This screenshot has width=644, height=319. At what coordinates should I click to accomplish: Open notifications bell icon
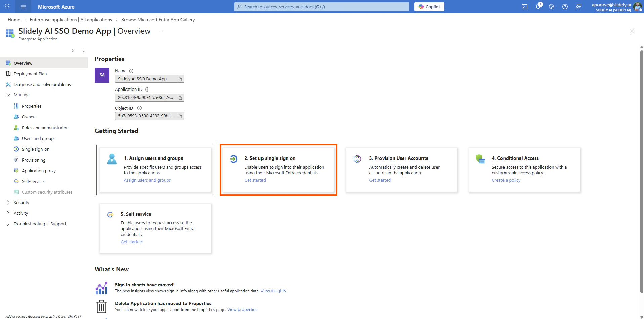[538, 7]
